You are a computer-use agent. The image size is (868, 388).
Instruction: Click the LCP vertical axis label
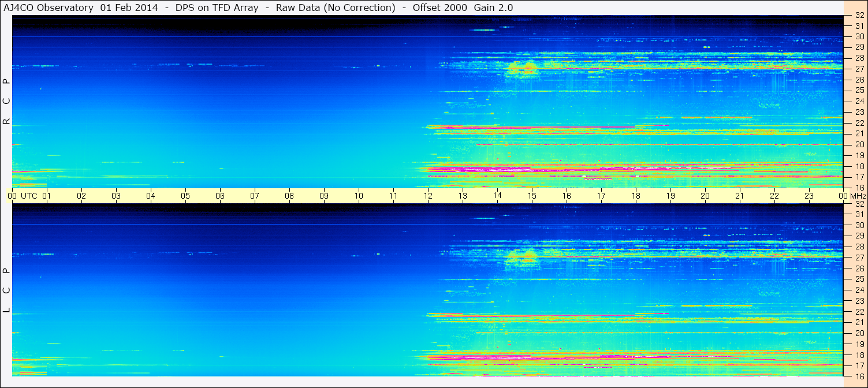[x=6, y=290]
